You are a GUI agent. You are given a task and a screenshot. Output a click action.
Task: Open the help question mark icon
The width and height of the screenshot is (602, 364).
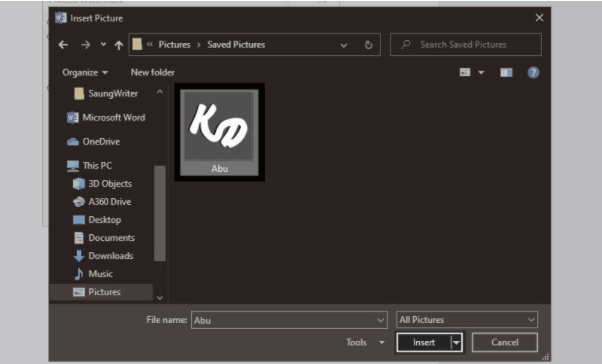[x=533, y=72]
